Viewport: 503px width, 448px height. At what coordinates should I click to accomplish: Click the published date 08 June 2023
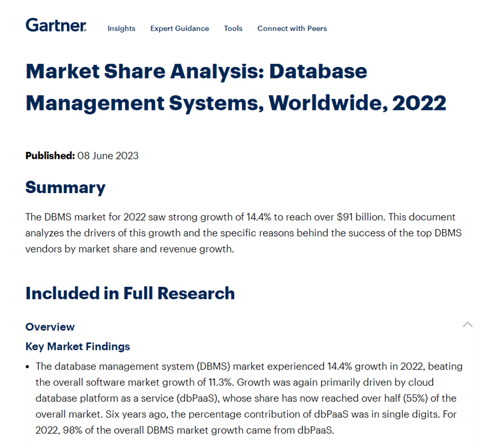(108, 156)
